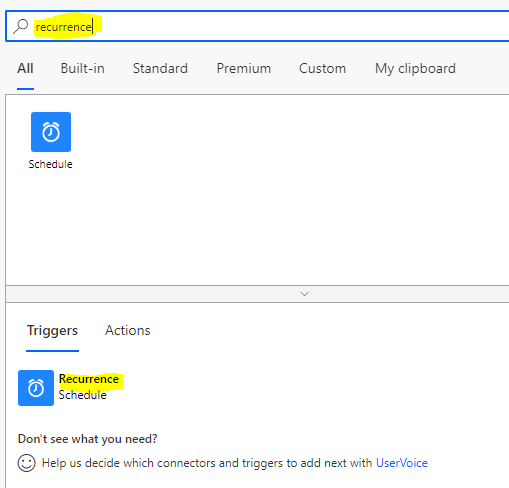Screen dimensions: 509x488
Task: Select the Schedule connector alarm-clock icon
Action: (51, 132)
